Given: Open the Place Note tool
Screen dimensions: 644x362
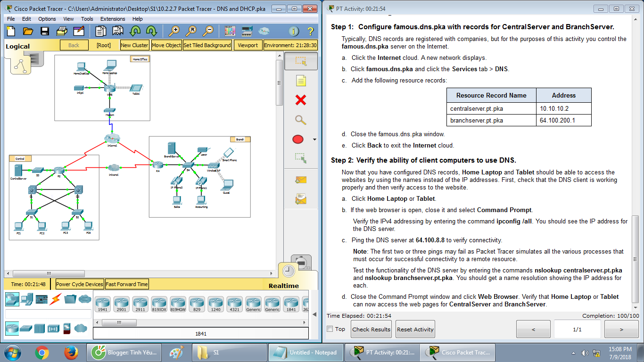Looking at the screenshot, I should [x=300, y=80].
